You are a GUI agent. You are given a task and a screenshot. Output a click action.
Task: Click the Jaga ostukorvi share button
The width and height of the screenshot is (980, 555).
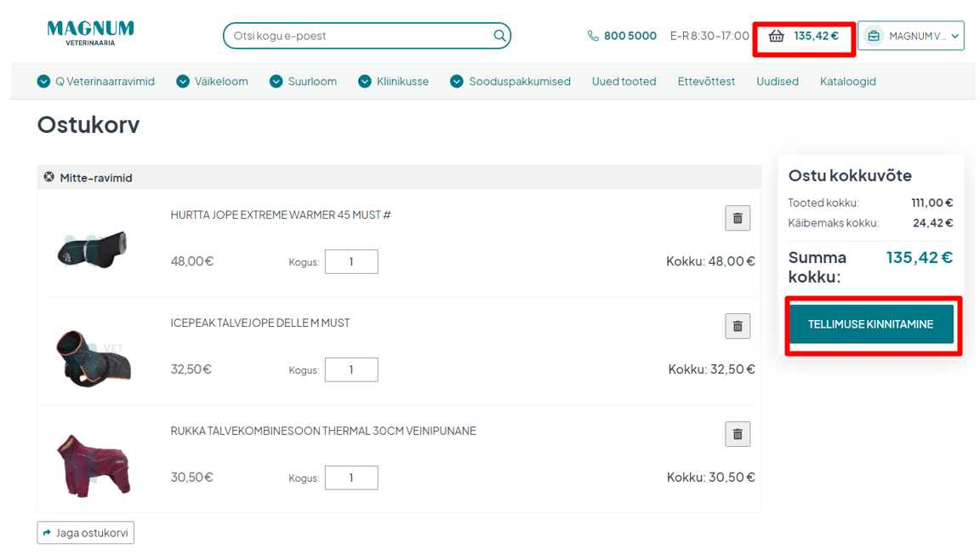(86, 533)
